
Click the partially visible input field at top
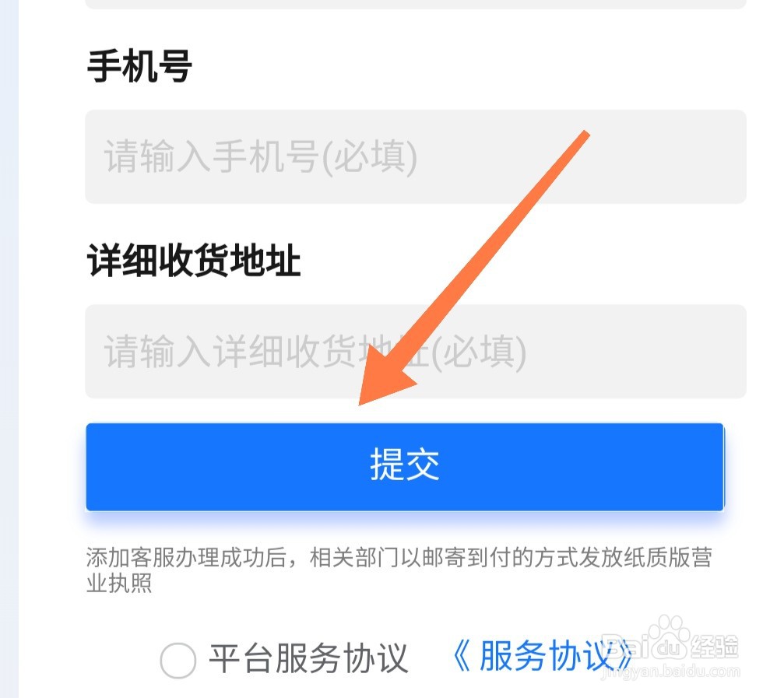(416, 4)
